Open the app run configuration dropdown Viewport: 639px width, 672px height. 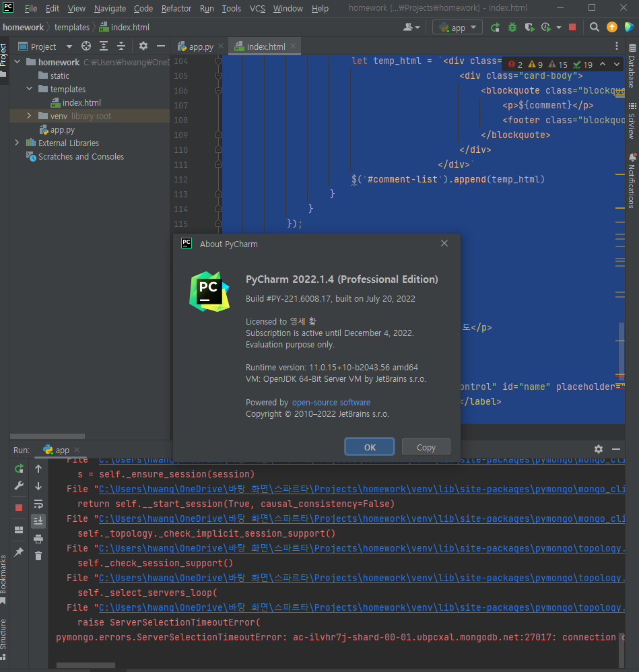tap(457, 28)
